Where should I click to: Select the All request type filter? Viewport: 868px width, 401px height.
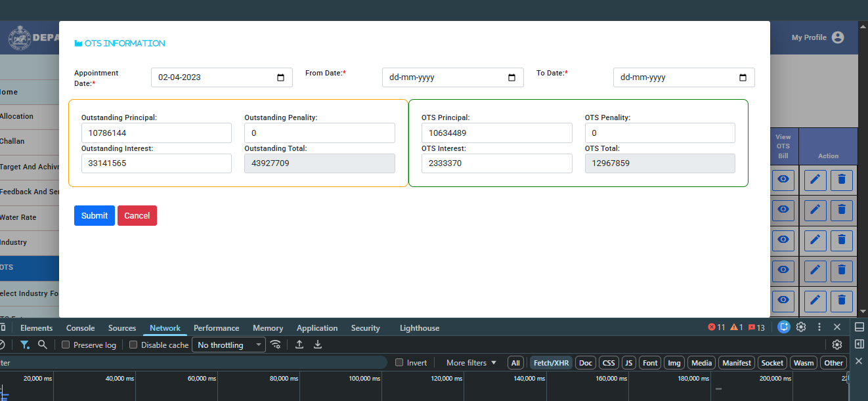515,363
